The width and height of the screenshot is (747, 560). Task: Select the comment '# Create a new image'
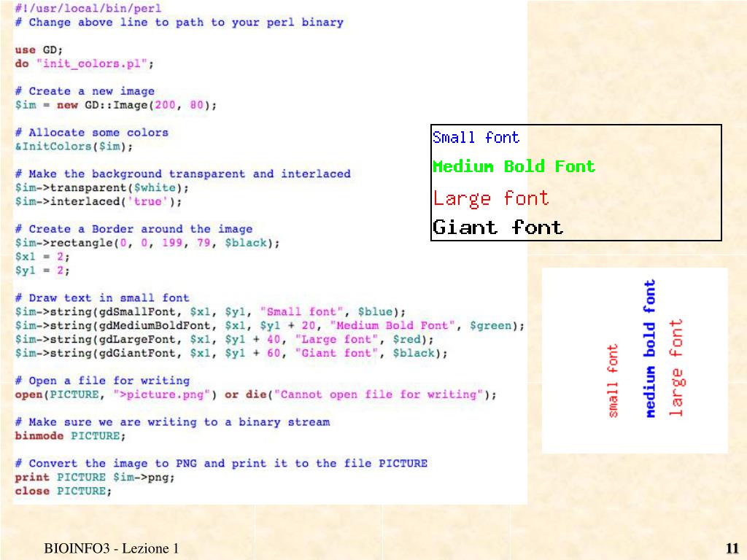point(85,91)
